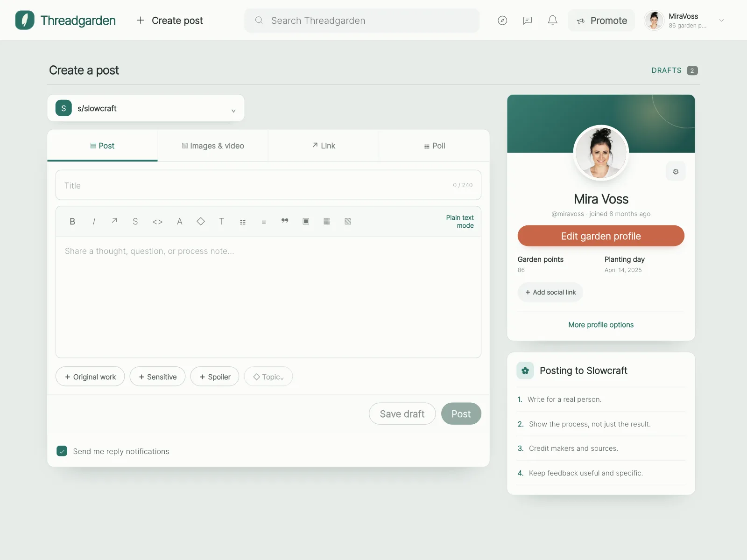Click the flower icon beside Posting to Slowcraft
The image size is (747, 560).
click(525, 371)
